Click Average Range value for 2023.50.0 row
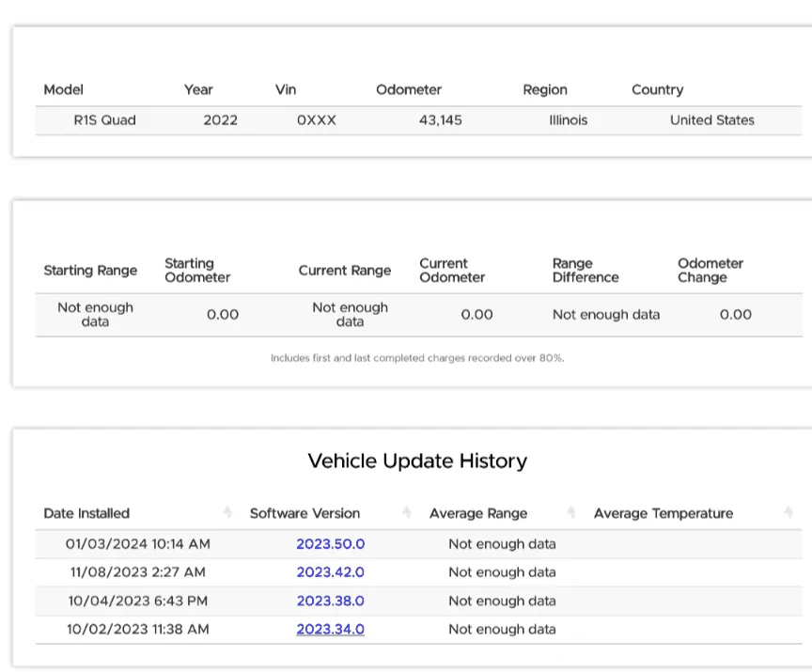The width and height of the screenshot is (812, 672). (x=502, y=544)
